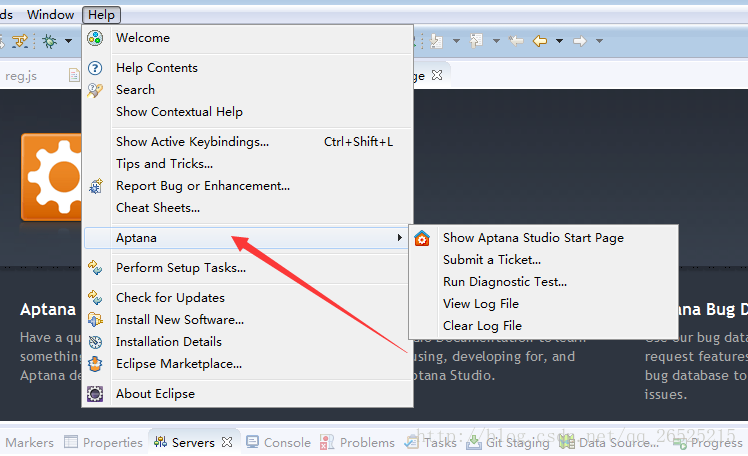This screenshot has height=456, width=748.
Task: Select Run Diagnostic Test
Action: click(543, 281)
